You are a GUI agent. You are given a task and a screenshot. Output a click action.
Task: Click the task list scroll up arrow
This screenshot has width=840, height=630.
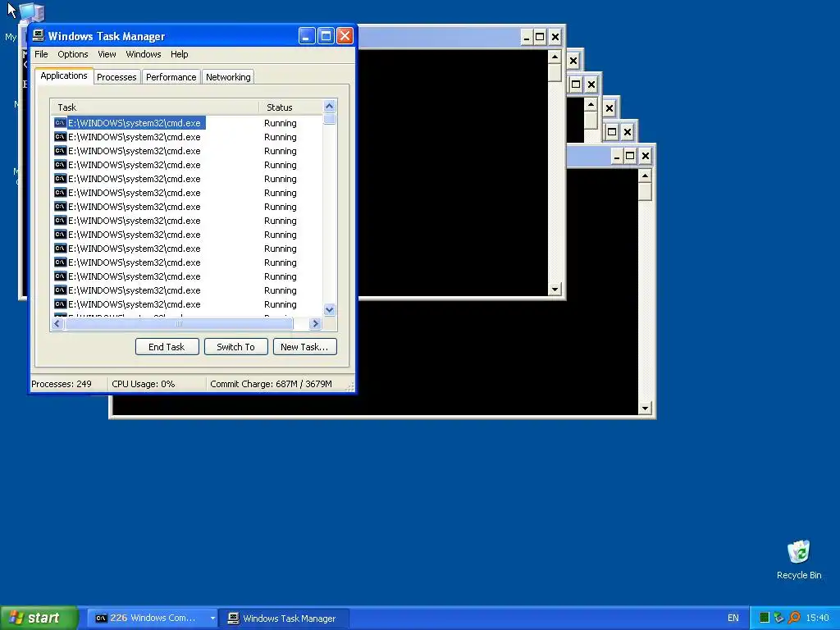(330, 106)
